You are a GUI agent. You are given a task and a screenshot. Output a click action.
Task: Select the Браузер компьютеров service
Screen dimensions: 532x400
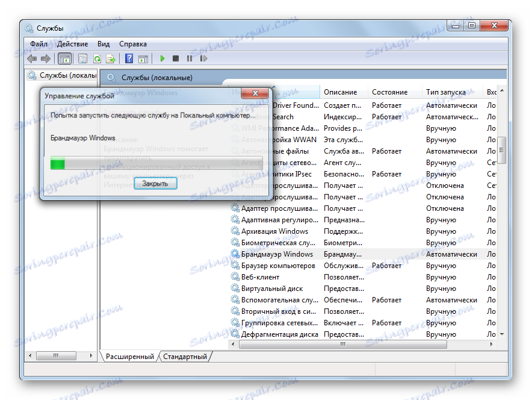(x=278, y=266)
